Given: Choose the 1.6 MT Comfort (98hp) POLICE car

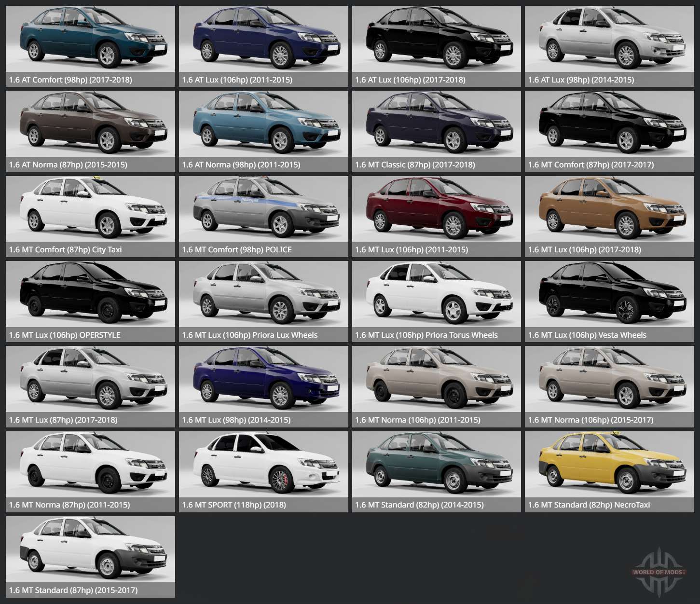Looking at the screenshot, I should (x=263, y=217).
